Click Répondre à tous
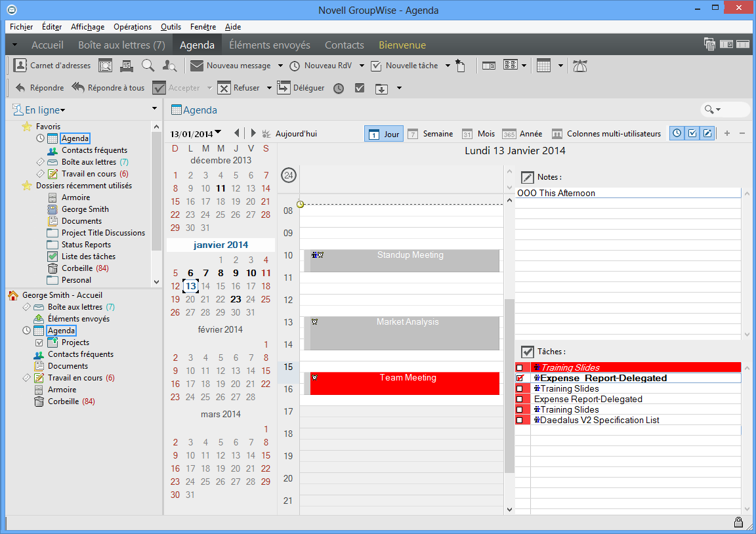This screenshot has height=534, width=756. coord(108,88)
